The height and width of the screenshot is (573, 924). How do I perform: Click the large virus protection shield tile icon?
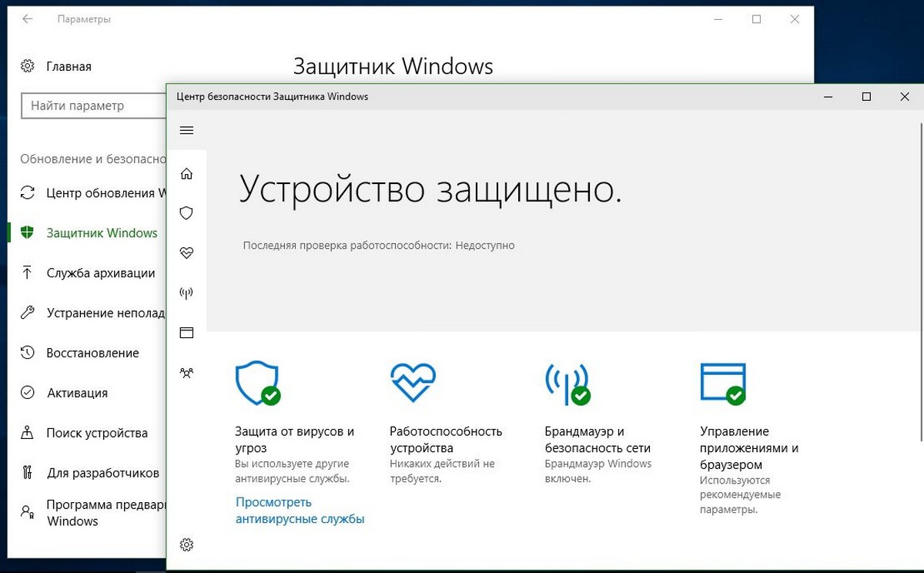click(x=258, y=383)
